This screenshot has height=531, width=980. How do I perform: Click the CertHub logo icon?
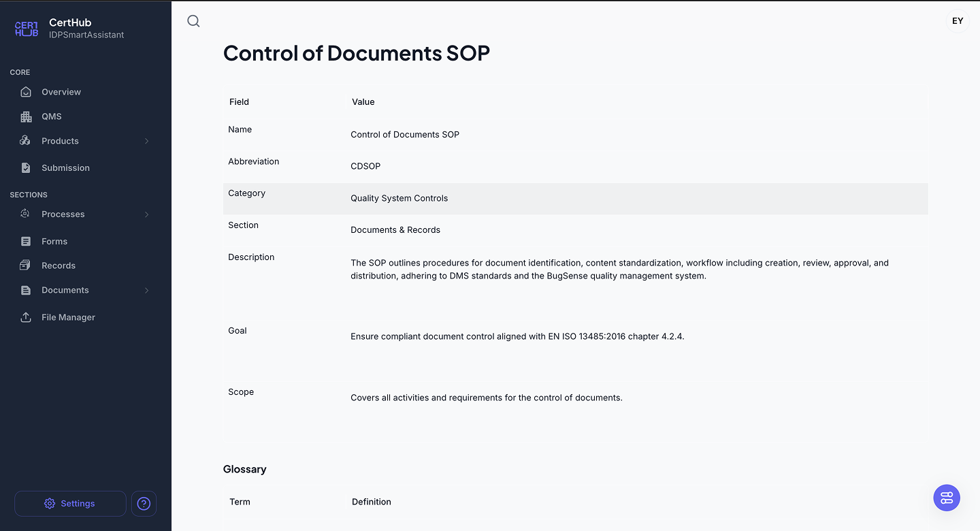tap(27, 29)
